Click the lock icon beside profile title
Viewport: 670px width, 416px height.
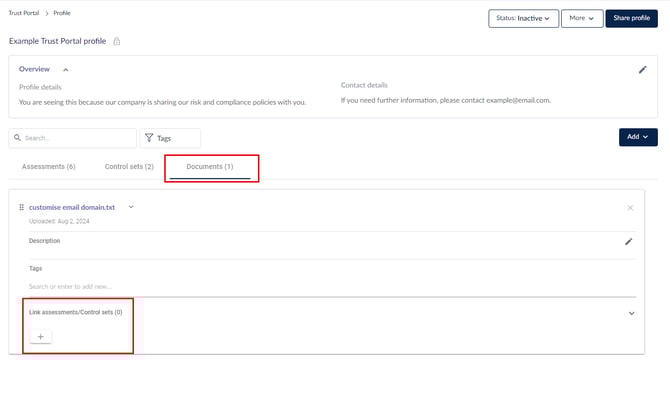117,41
